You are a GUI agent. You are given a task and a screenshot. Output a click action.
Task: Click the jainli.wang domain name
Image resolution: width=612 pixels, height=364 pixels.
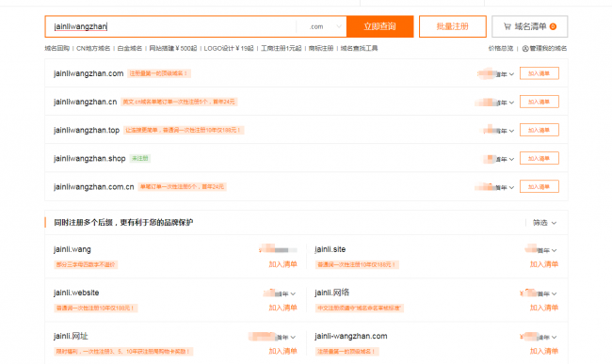click(x=72, y=249)
